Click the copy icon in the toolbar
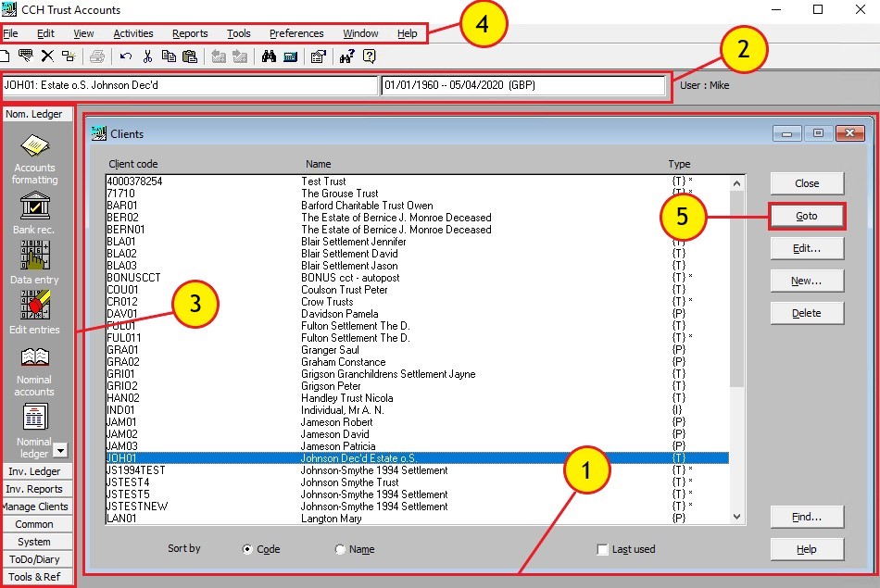The width and height of the screenshot is (880, 588). (x=169, y=56)
